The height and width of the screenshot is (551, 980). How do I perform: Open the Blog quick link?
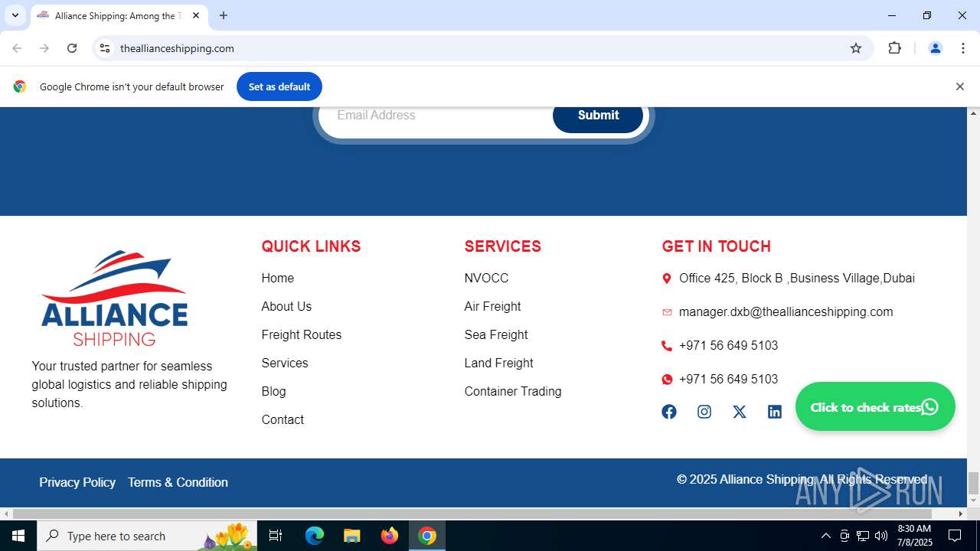[273, 392]
